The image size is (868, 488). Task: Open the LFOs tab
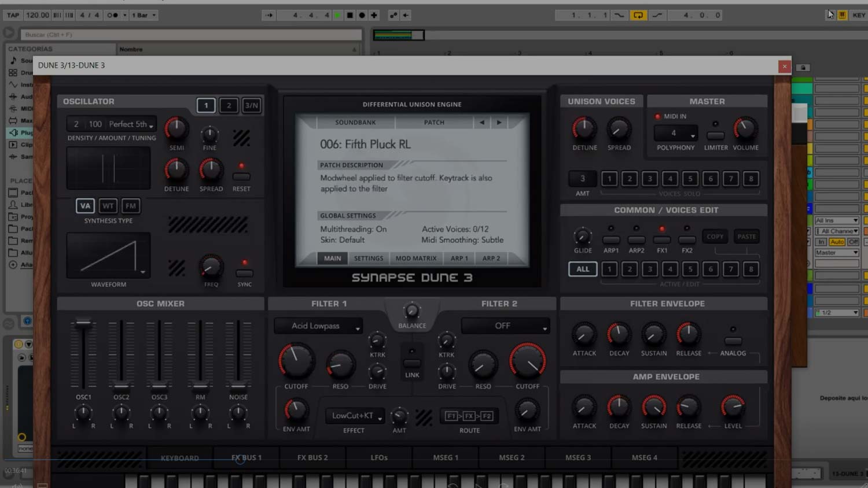pos(379,457)
